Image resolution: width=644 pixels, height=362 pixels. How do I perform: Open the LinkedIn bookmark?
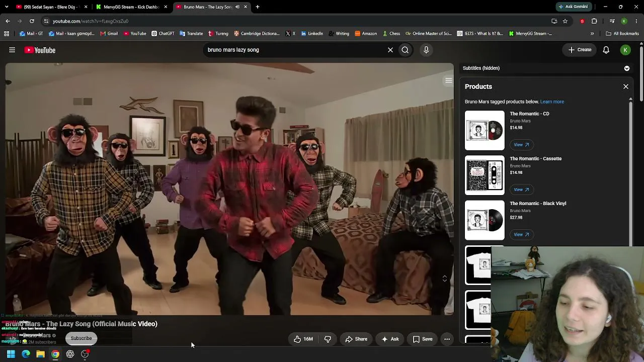[x=312, y=34]
